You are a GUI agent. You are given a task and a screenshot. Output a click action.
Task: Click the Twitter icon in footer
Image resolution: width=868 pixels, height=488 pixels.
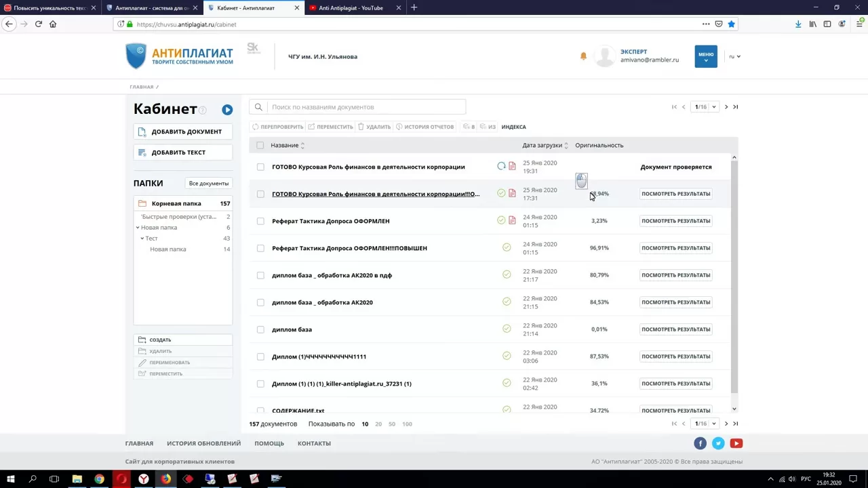coord(718,443)
